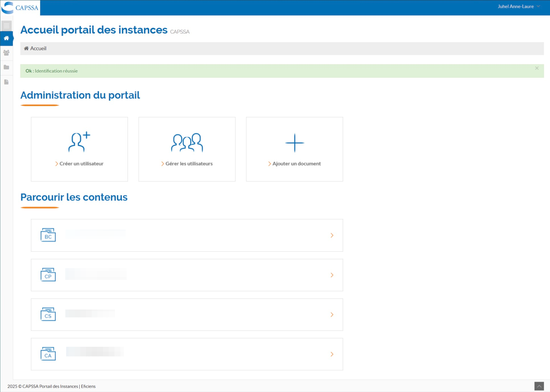Click the scroll-to-top arrow button
Screen dimensions: 550x392
539,386
